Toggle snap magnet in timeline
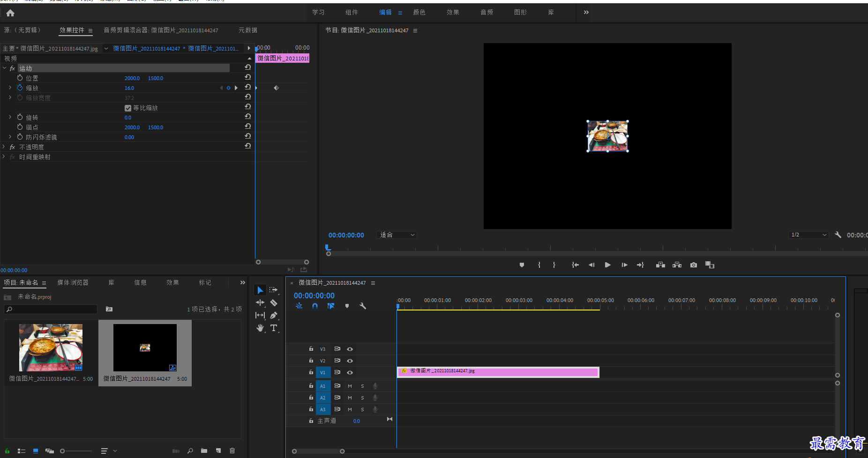Viewport: 868px width, 458px height. click(315, 306)
